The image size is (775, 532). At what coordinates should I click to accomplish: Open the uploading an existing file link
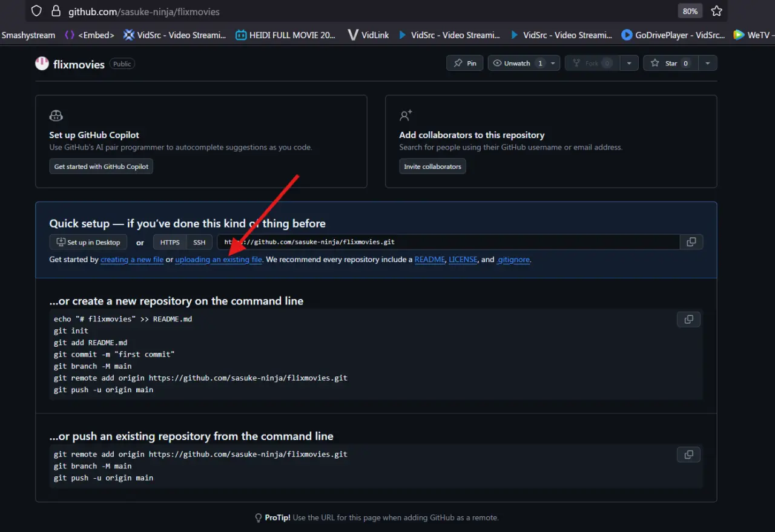click(x=219, y=260)
